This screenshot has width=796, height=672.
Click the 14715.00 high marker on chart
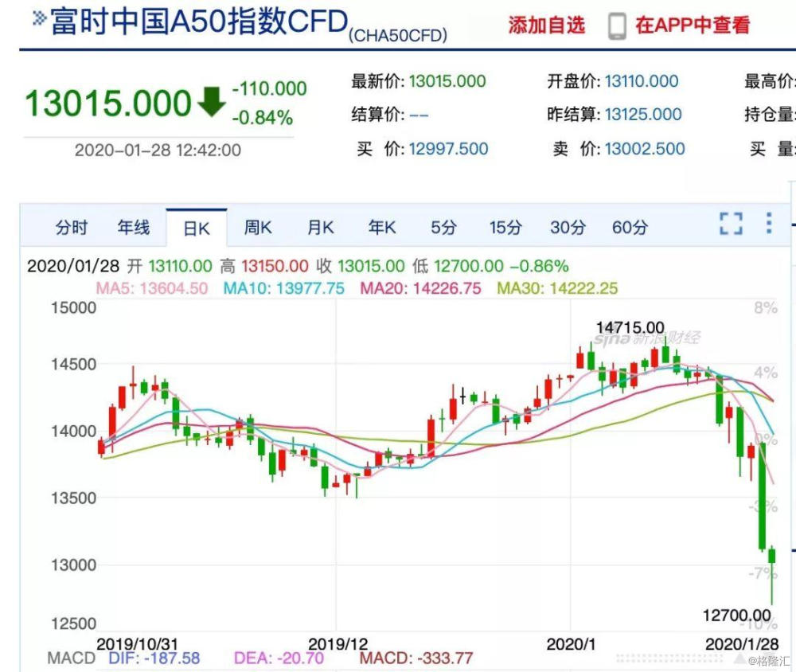630,327
